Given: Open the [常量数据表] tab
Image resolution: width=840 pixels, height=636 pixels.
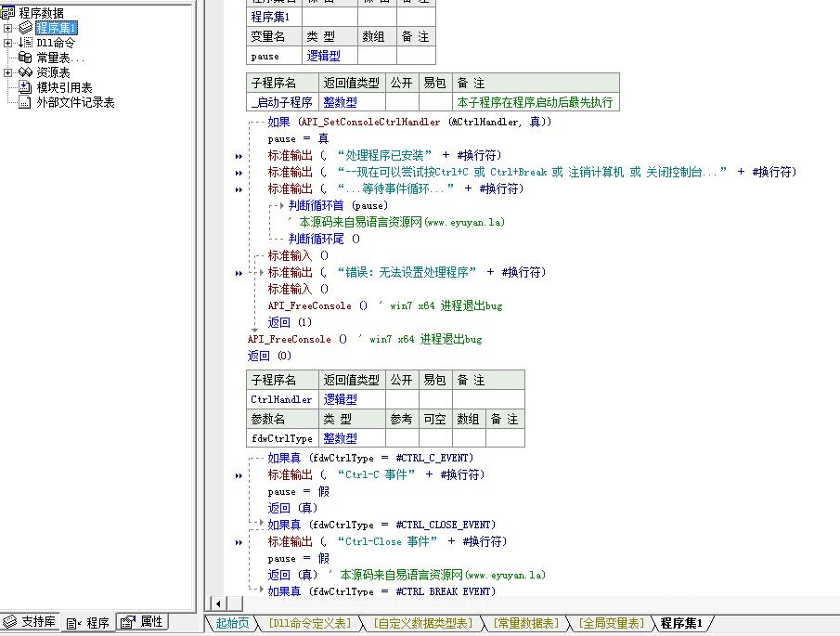Looking at the screenshot, I should 526,623.
